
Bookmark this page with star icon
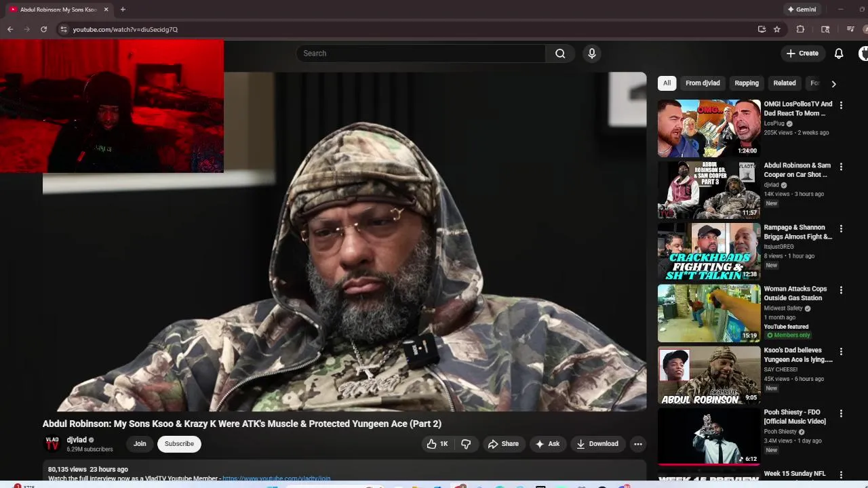click(777, 29)
